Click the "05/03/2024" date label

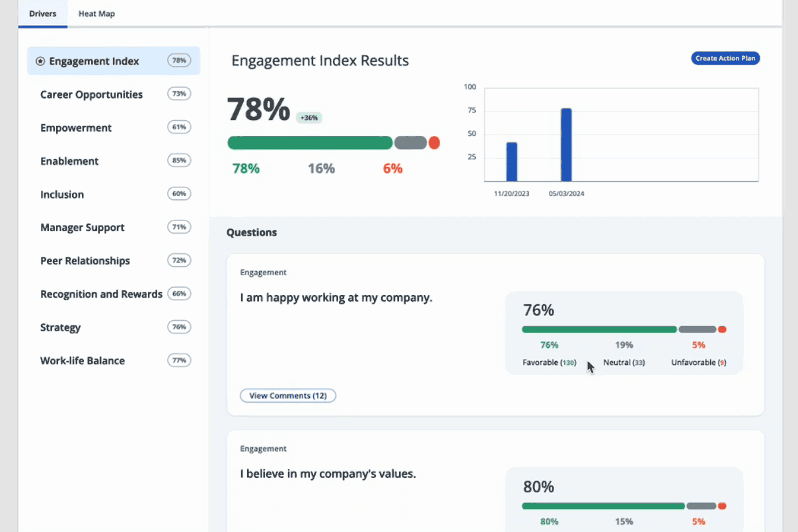(x=566, y=194)
